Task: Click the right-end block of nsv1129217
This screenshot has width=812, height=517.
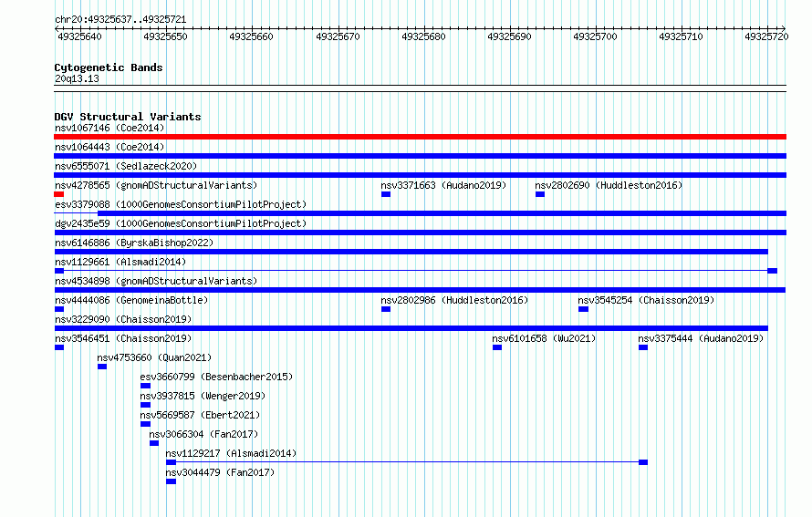Action: 643,462
